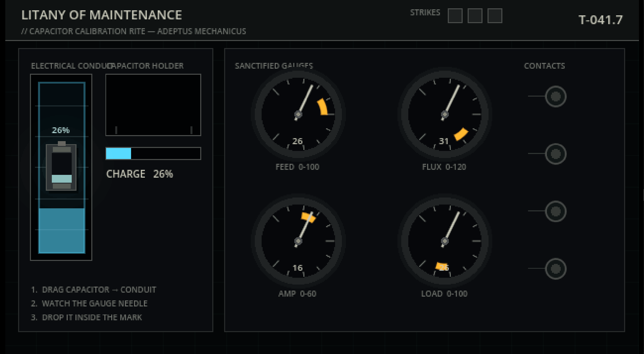Click the AMP 0-60 label
This screenshot has width=644, height=354.
point(297,294)
